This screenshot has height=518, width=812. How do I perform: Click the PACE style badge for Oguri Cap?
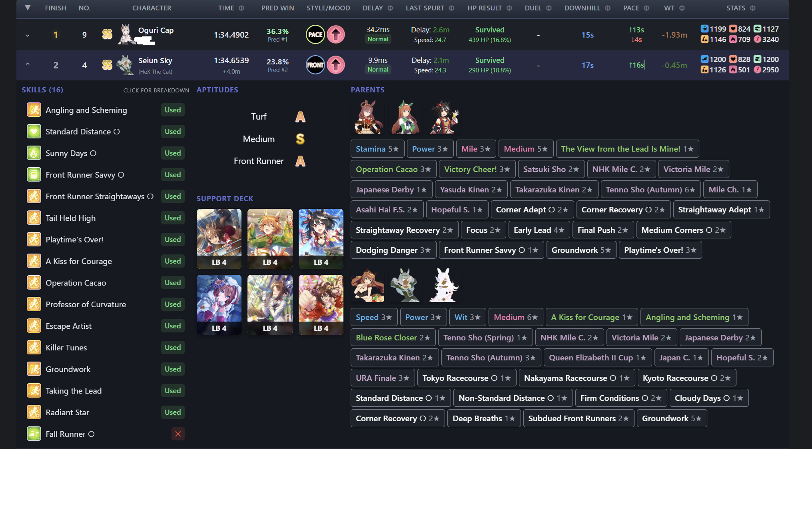click(x=315, y=34)
